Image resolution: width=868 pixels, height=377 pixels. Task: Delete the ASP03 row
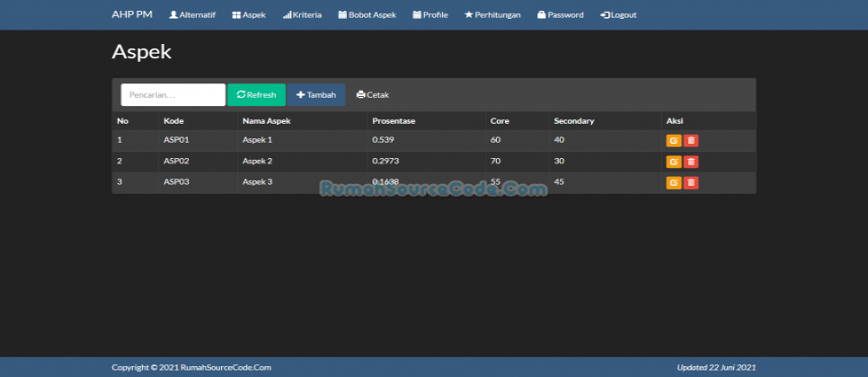tap(691, 182)
